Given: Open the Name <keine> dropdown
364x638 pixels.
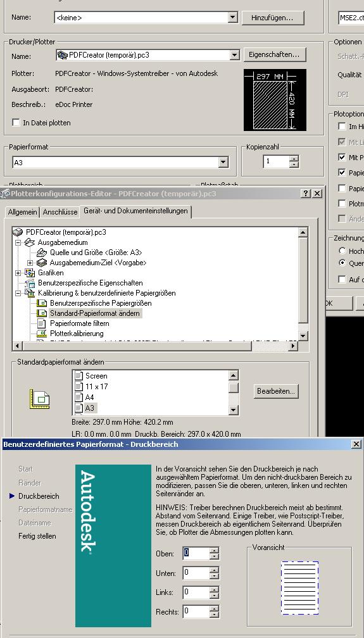Looking at the screenshot, I should 232,18.
